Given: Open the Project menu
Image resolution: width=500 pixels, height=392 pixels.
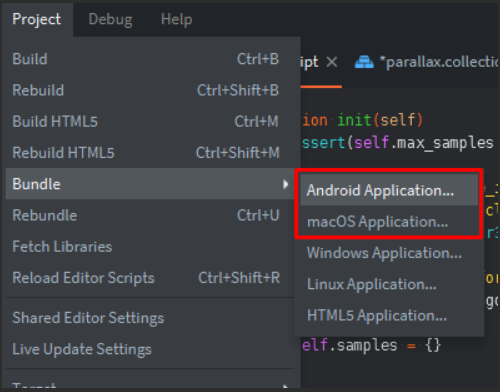Looking at the screenshot, I should point(37,19).
